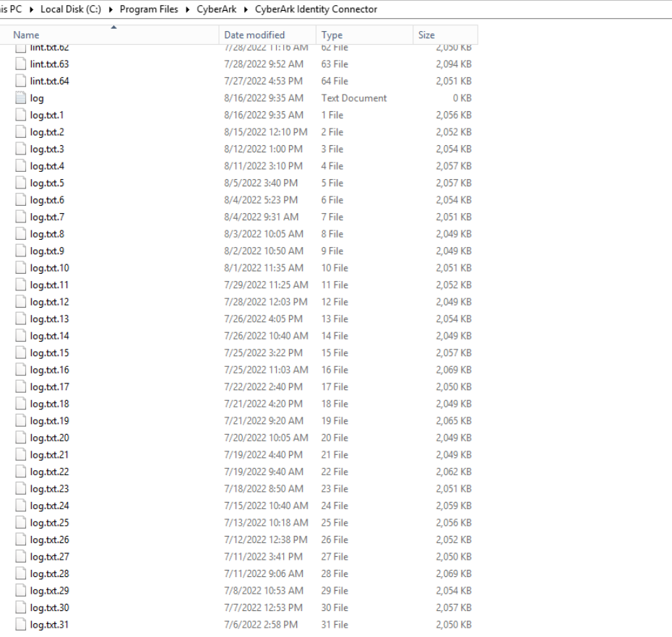Select file icon for log.txt.16
672x637 pixels.
click(21, 370)
